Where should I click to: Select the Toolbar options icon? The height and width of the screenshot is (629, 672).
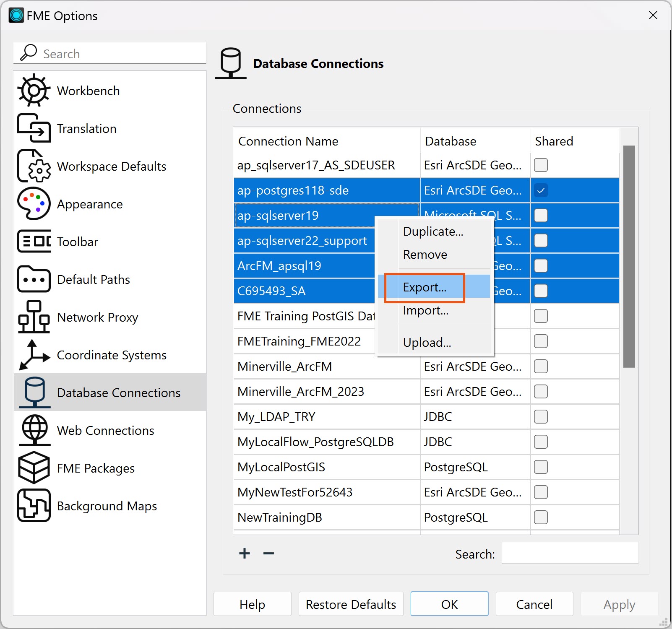coord(34,242)
